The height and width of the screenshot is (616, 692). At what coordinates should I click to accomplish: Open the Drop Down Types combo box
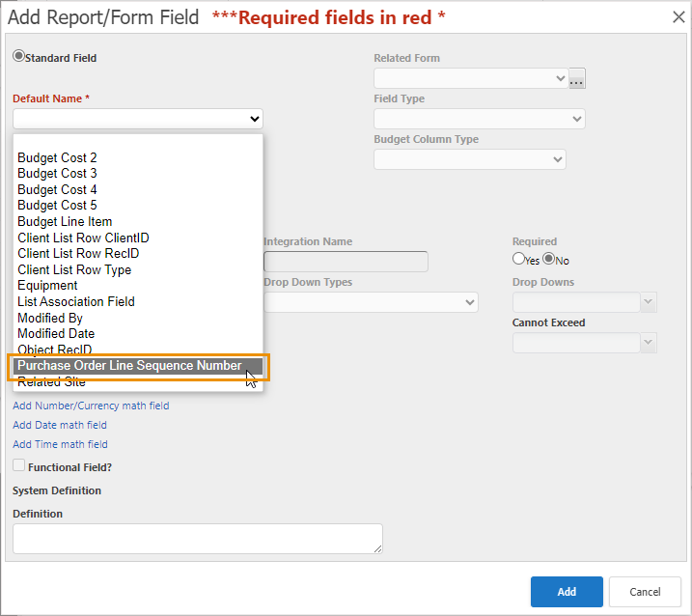(x=371, y=302)
